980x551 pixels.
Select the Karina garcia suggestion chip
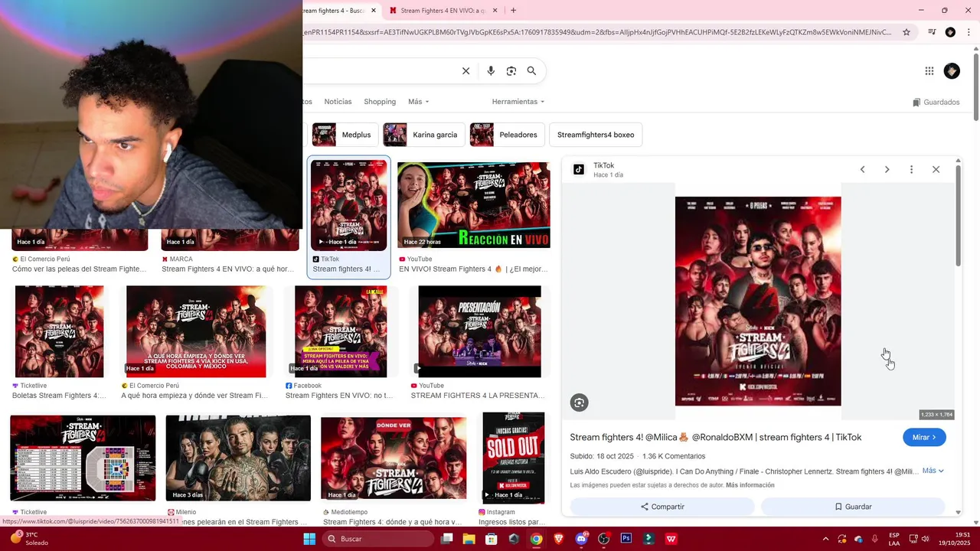coord(423,135)
